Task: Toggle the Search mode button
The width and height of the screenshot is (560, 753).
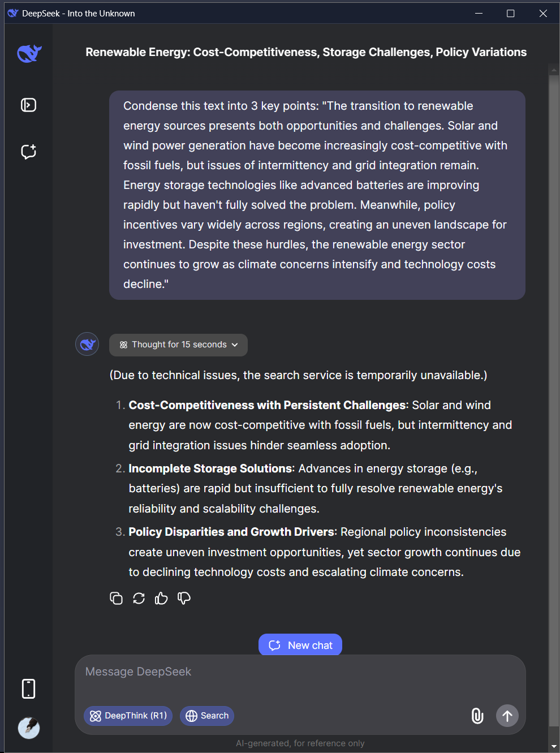Action: [x=207, y=716]
